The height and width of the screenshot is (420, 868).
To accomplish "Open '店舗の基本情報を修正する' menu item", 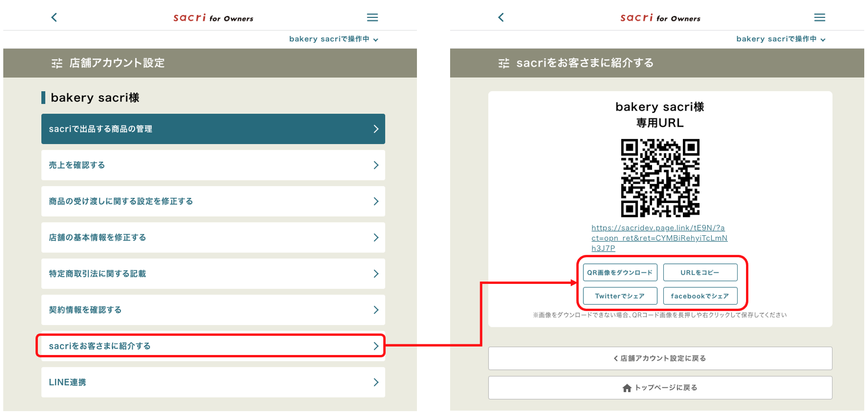I will tap(213, 238).
